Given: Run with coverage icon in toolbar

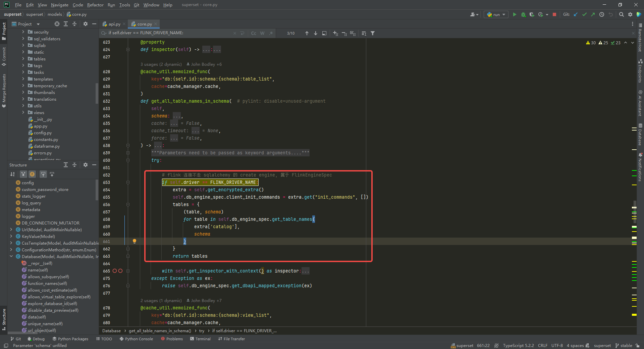Looking at the screenshot, I should click(532, 14).
